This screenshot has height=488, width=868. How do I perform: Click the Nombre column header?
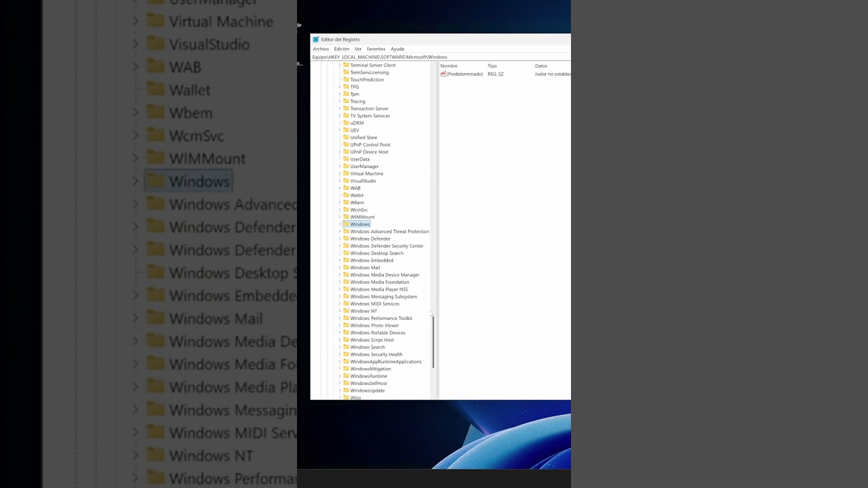click(x=449, y=66)
